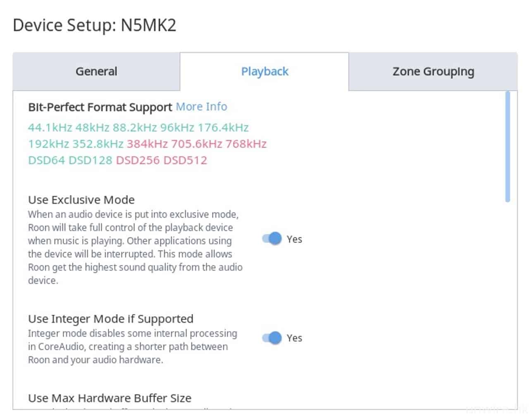
Task: Click the 352.8kHz format label
Action: pyautogui.click(x=98, y=144)
